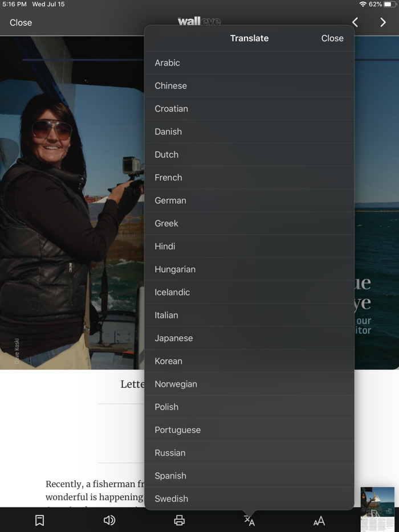This screenshot has width=399, height=532.
Task: Tap the battery indicator
Action: coord(390,4)
